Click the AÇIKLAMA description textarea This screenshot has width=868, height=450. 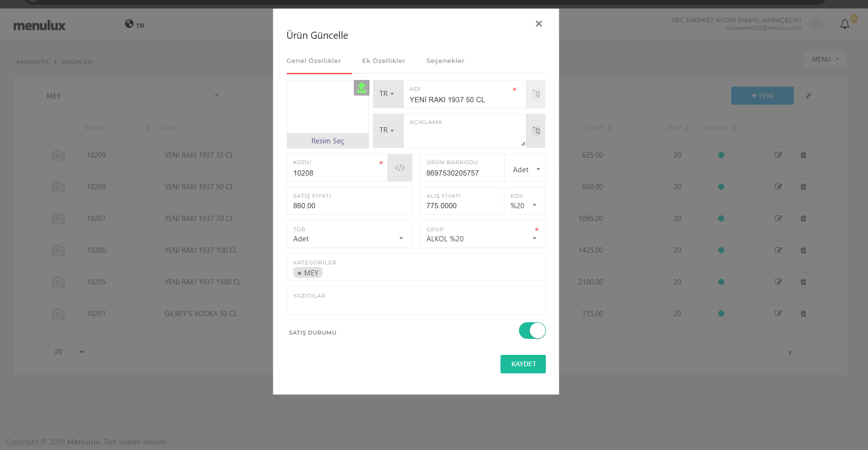(x=465, y=131)
